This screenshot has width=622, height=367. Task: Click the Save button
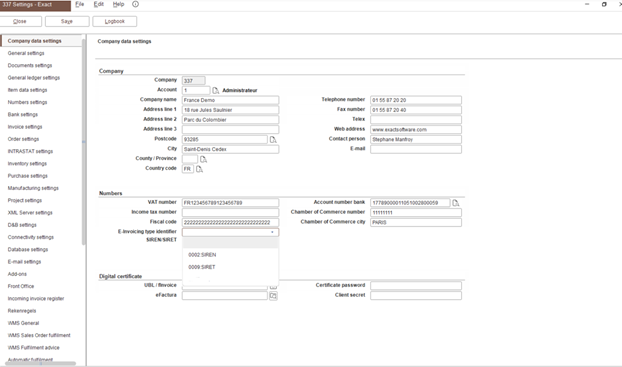(x=67, y=21)
